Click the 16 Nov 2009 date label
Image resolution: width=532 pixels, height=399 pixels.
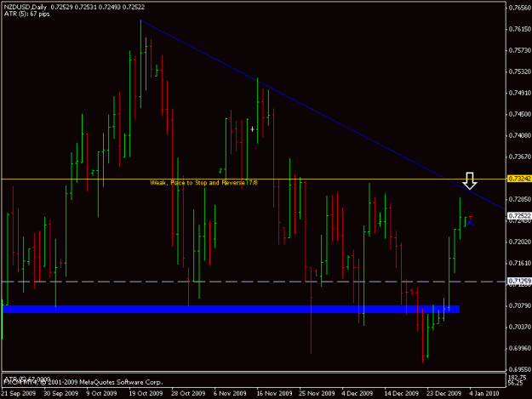tap(274, 393)
